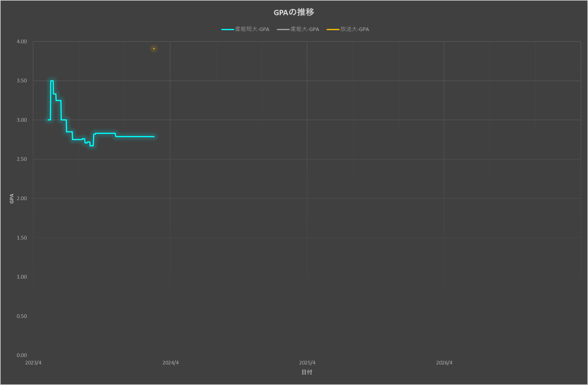588x385 pixels.
Task: Click the gray legend line swatch
Action: 283,29
